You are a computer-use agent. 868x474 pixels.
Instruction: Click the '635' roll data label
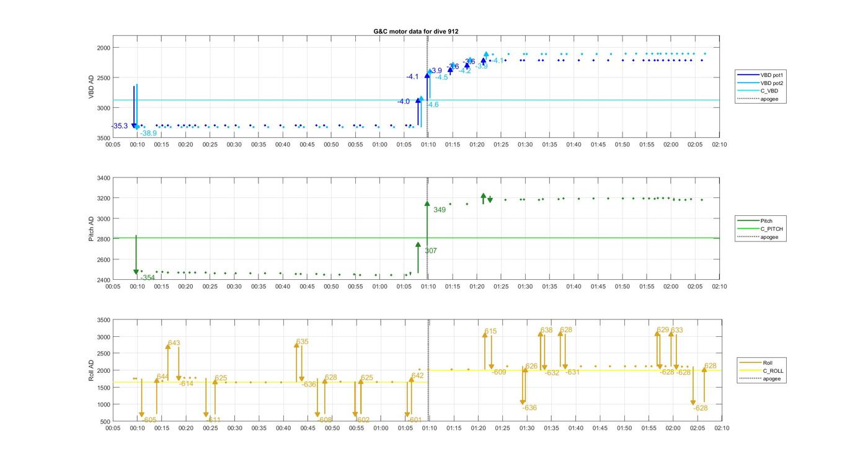tap(303, 342)
